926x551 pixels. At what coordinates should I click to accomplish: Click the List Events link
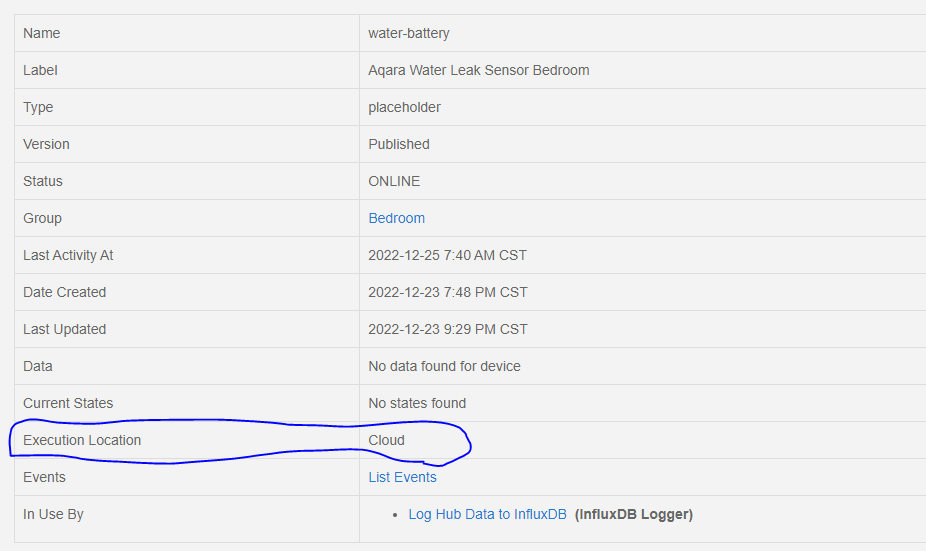402,477
